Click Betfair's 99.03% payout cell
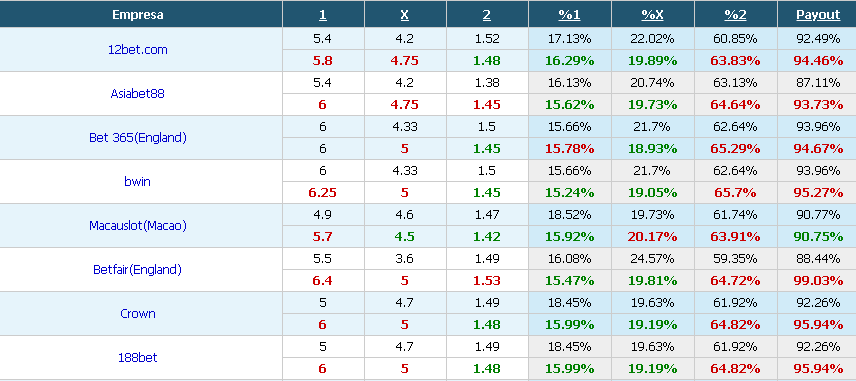The width and height of the screenshot is (856, 381). 818,281
